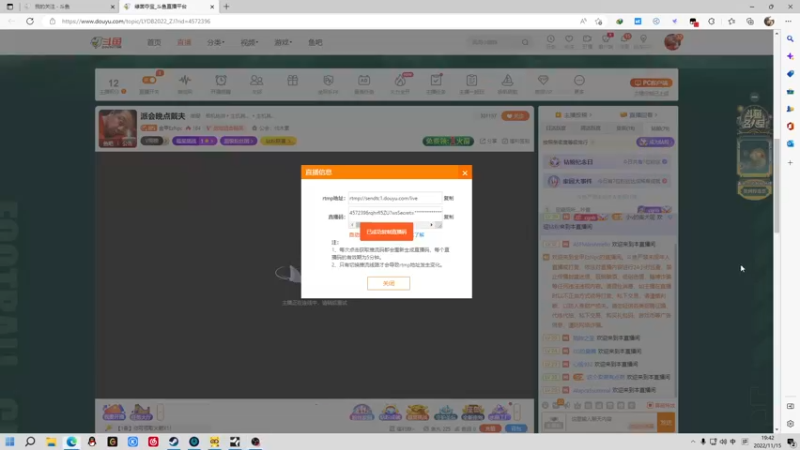Image resolution: width=800 pixels, height=450 pixels.
Task: Close the 直播信息 dialog with the X
Action: (465, 173)
